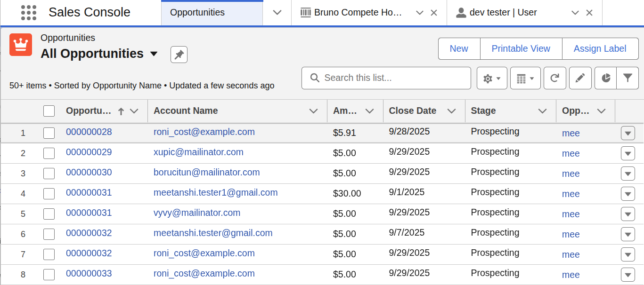Image resolution: width=644 pixels, height=285 pixels.
Task: Select checkbox for meetanshi.tester@gmail.com row
Action: click(x=49, y=234)
